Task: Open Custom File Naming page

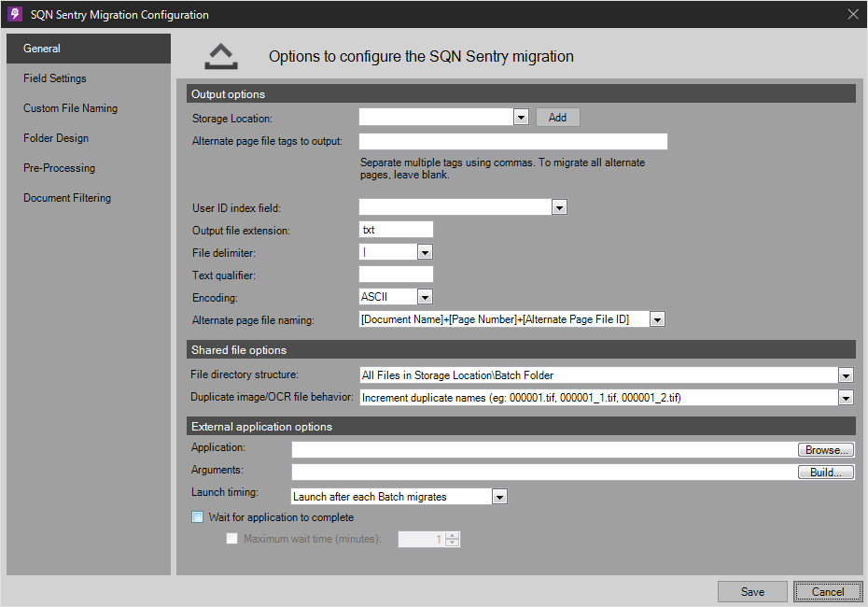Action: (89, 108)
